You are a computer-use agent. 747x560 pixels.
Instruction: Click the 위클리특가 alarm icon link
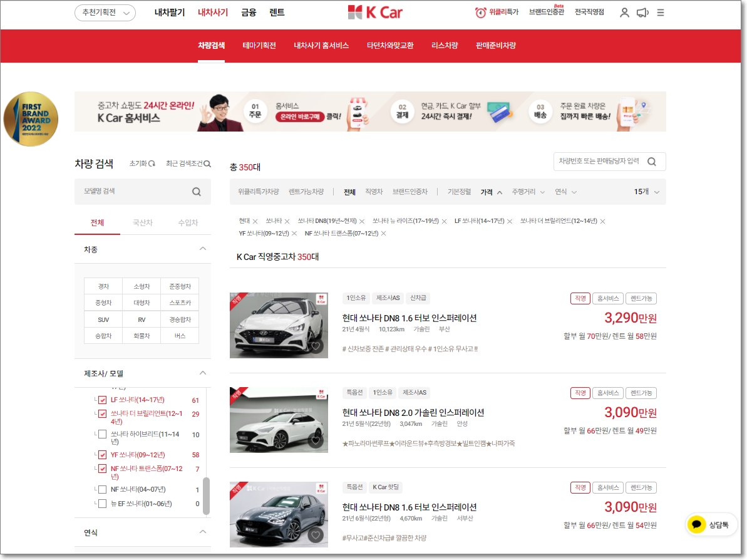point(497,13)
